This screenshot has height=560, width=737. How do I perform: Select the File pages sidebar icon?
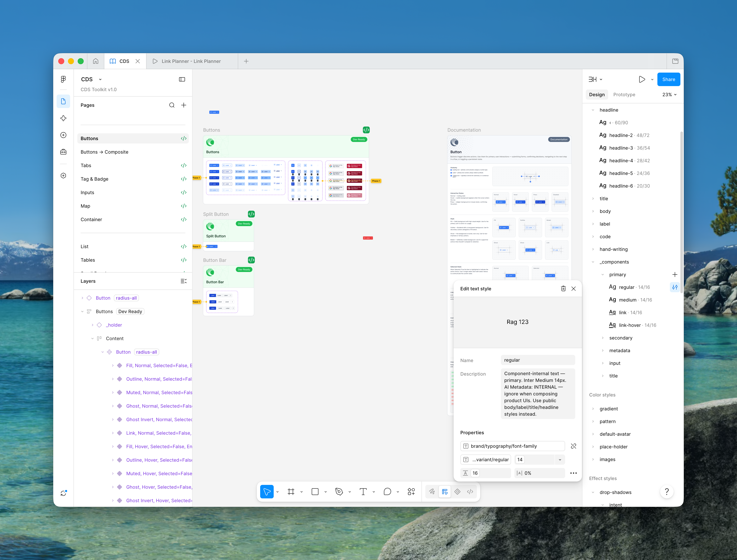click(x=63, y=101)
